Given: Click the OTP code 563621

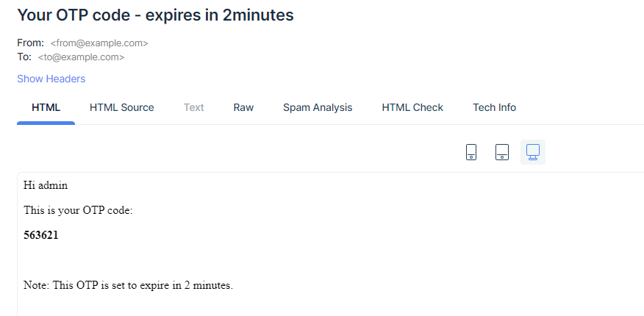Looking at the screenshot, I should (41, 235).
